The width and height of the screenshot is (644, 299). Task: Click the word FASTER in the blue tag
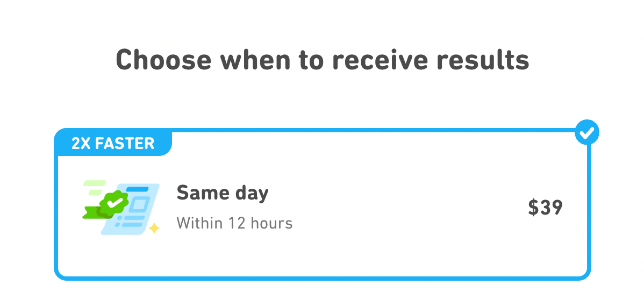coord(125,144)
